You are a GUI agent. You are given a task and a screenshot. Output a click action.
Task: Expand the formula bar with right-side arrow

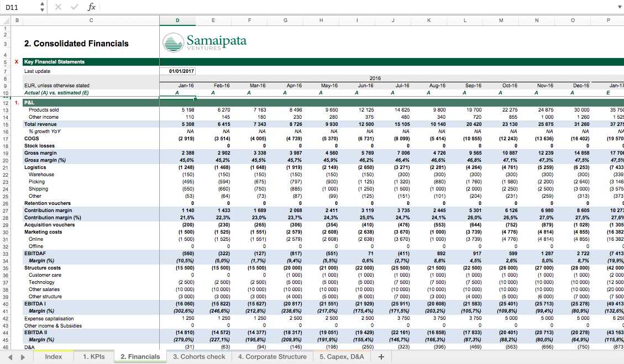tap(620, 7)
